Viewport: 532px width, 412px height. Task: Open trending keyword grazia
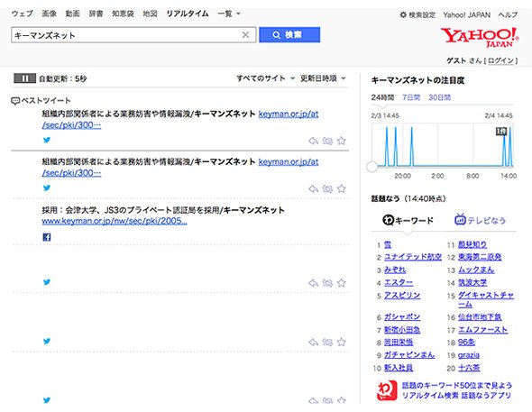[469, 355]
